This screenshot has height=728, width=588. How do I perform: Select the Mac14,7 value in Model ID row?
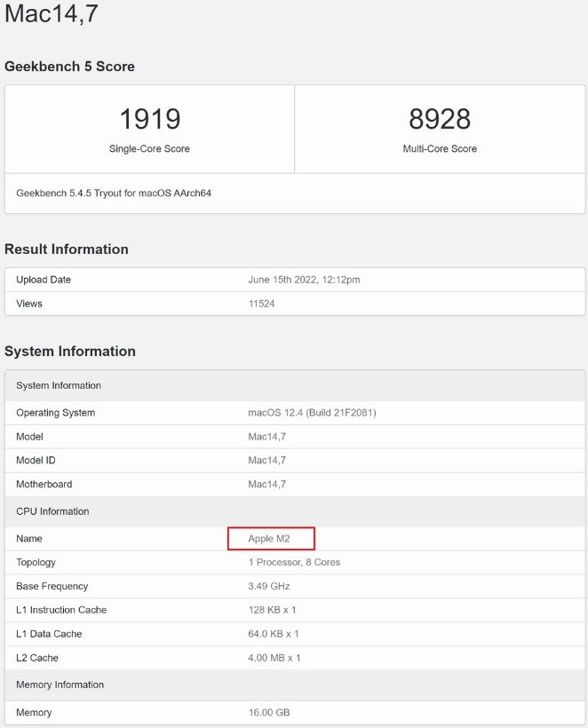267,460
